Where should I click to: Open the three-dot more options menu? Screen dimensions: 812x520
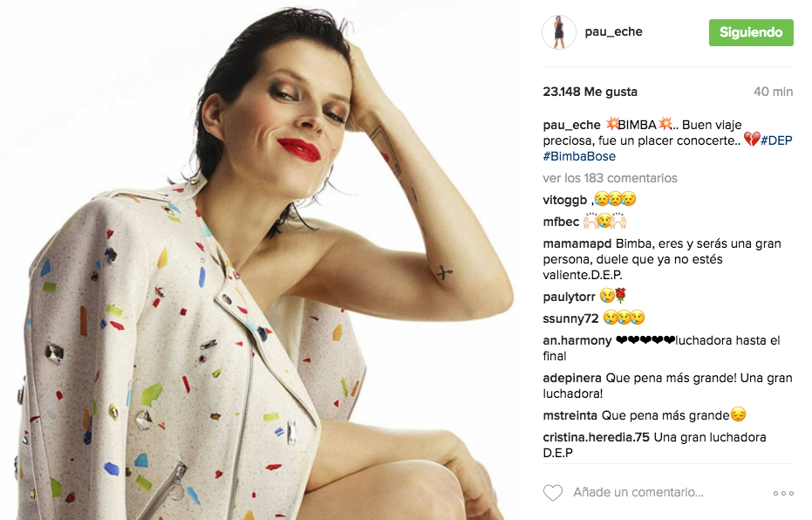click(x=783, y=493)
